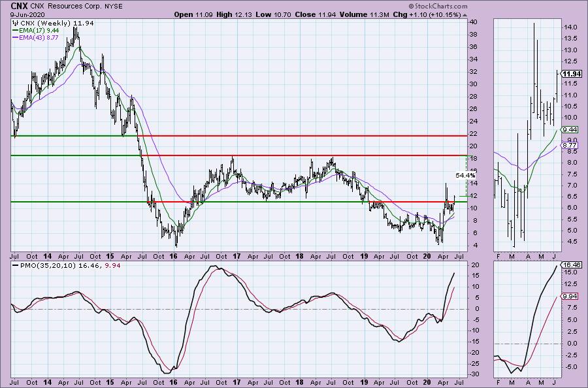Click the green EMA(17) legend line swatch

[16, 30]
